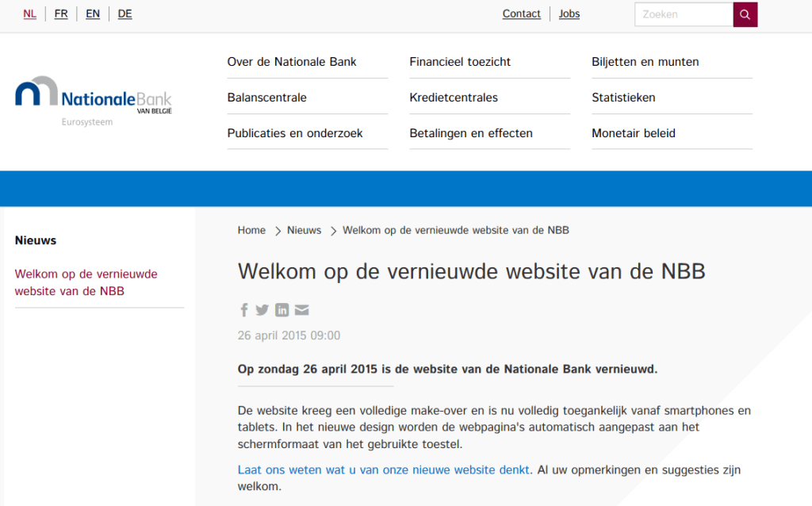The image size is (812, 506).
Task: Follow the 'Laat ons weten' feedback link
Action: tap(384, 470)
